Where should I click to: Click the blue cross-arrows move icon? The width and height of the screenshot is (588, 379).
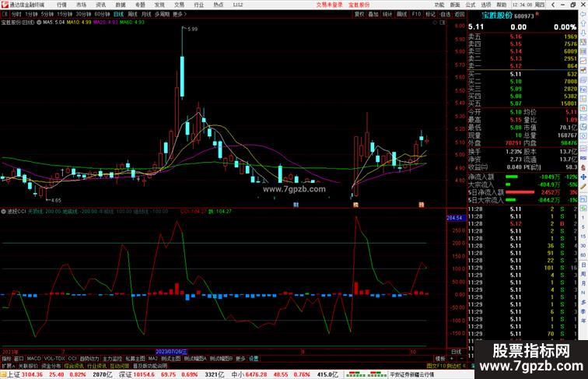(583, 177)
